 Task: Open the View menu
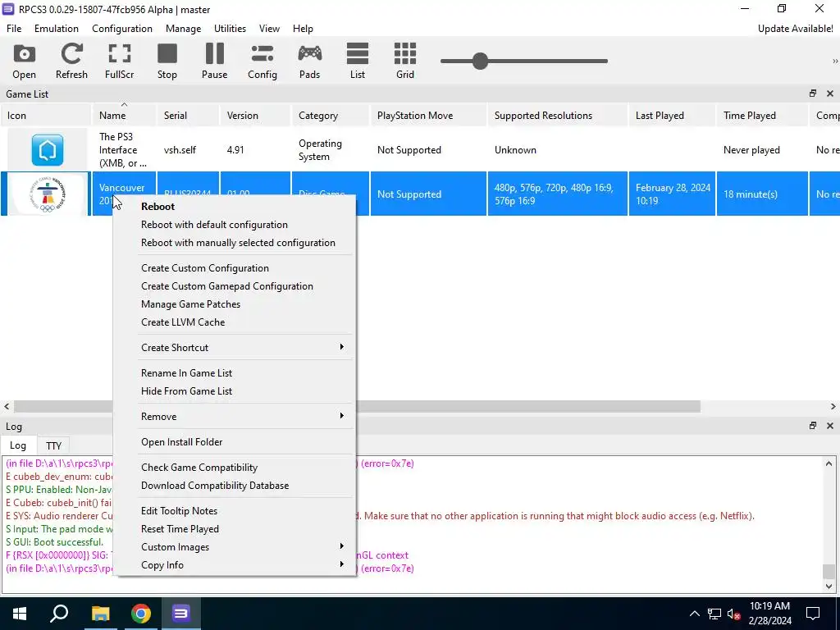click(269, 29)
